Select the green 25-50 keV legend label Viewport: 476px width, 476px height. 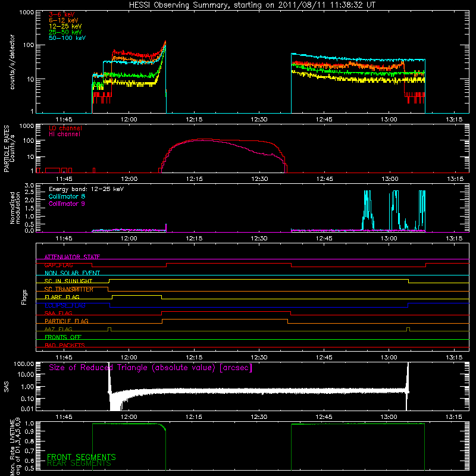point(65,32)
